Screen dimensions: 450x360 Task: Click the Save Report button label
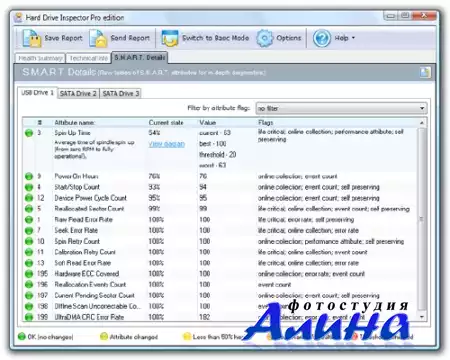point(63,38)
